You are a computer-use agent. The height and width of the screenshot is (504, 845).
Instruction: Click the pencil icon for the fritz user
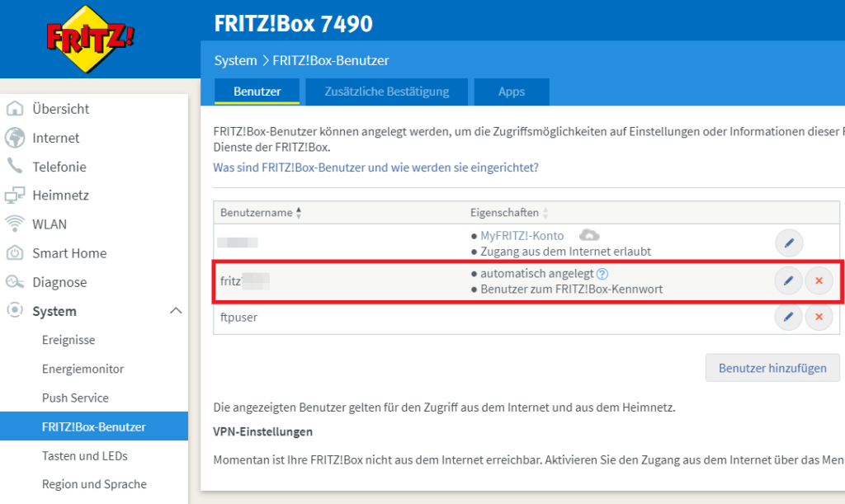click(788, 281)
